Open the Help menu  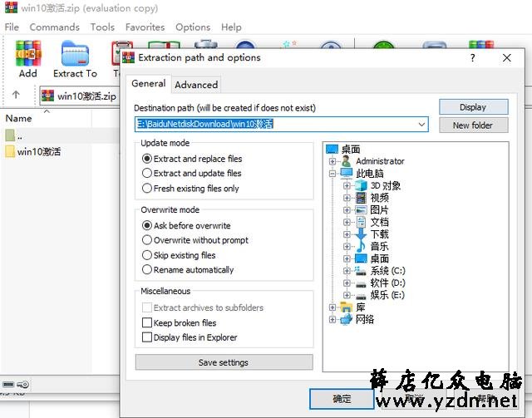point(231,27)
